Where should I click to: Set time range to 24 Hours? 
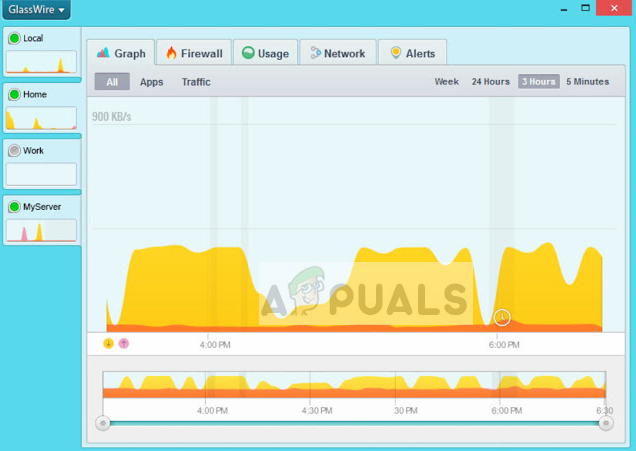click(490, 82)
